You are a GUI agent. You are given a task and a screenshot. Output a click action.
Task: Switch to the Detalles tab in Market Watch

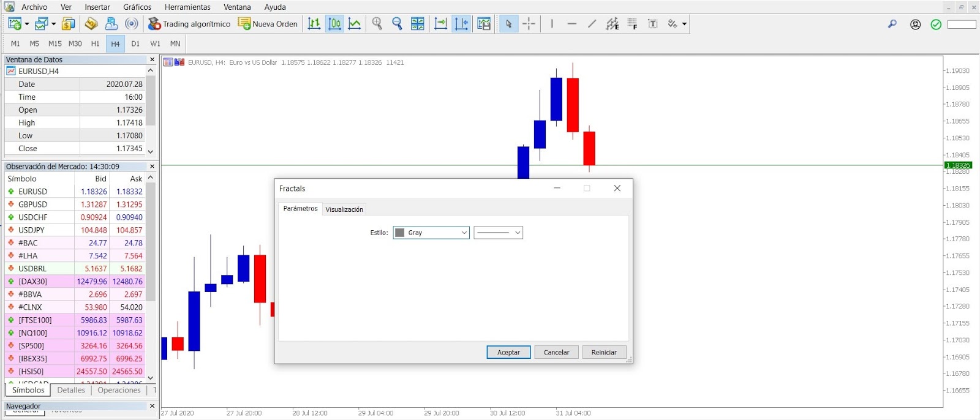click(71, 390)
